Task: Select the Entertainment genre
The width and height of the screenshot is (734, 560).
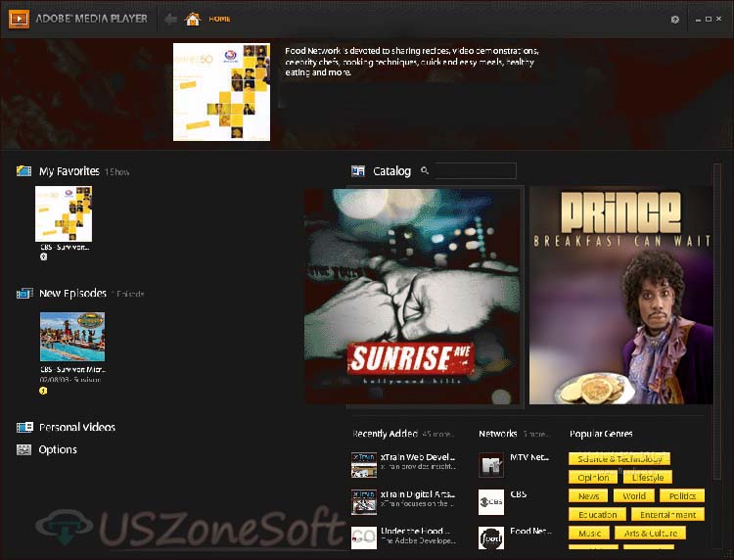Action: [x=668, y=515]
